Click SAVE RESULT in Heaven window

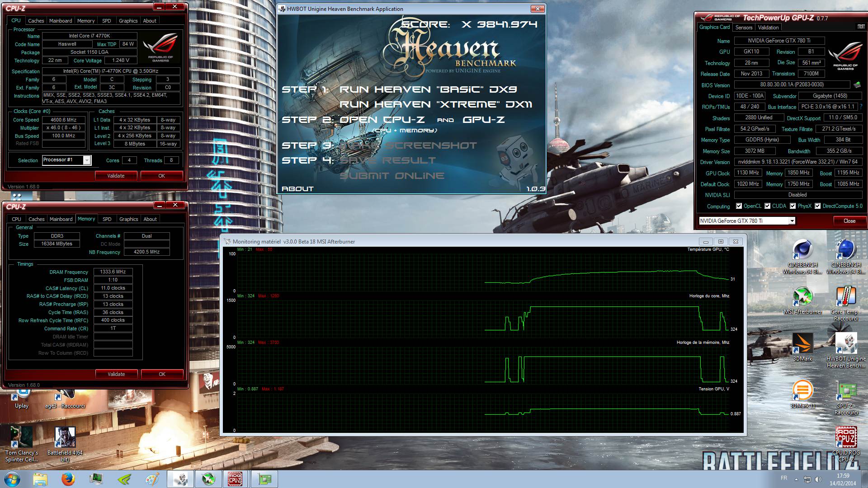click(x=387, y=160)
